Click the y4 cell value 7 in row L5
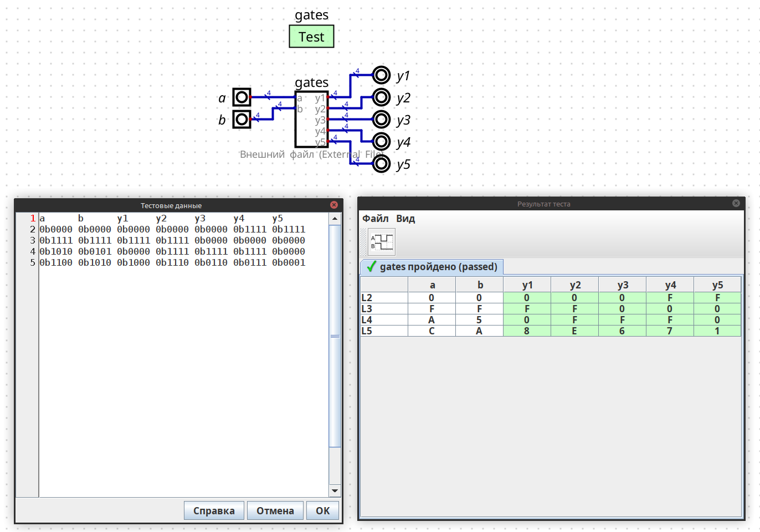Image resolution: width=760 pixels, height=532 pixels. 670,331
